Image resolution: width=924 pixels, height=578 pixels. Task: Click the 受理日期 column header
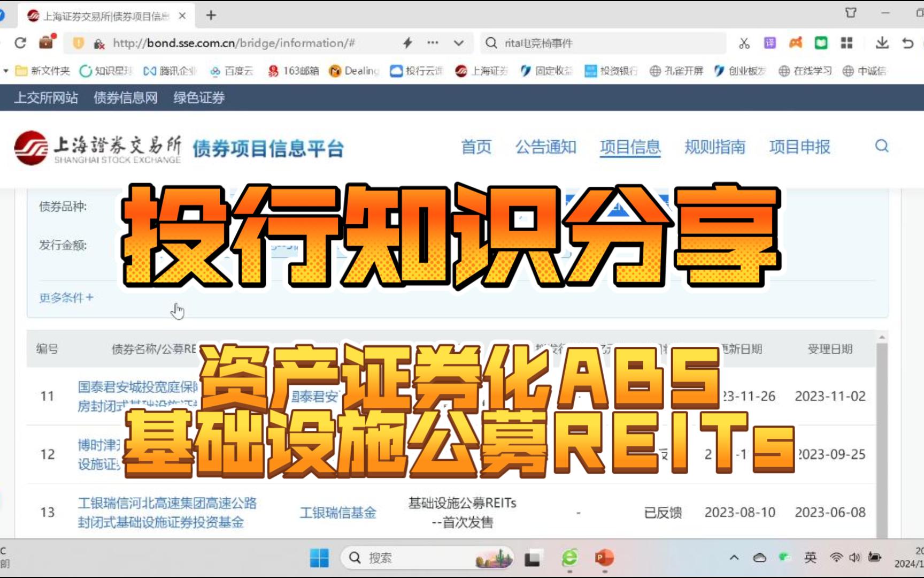[830, 349]
